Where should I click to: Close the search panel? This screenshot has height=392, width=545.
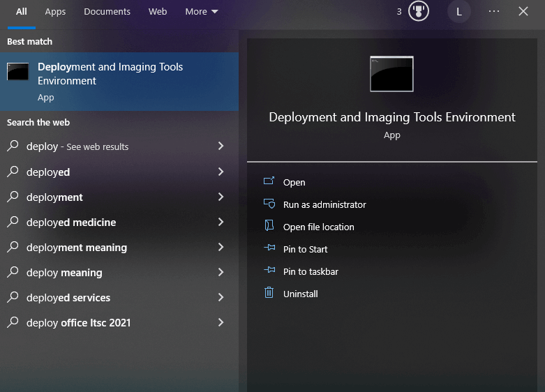[x=523, y=11]
